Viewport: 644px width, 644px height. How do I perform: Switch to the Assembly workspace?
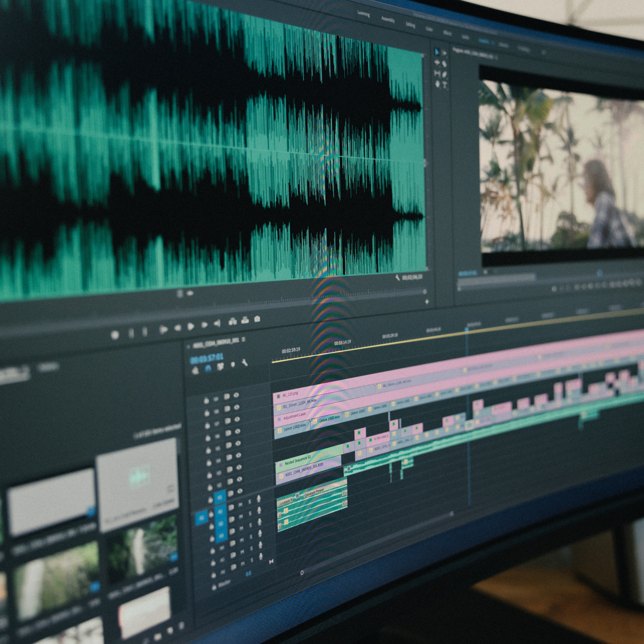coord(388,20)
